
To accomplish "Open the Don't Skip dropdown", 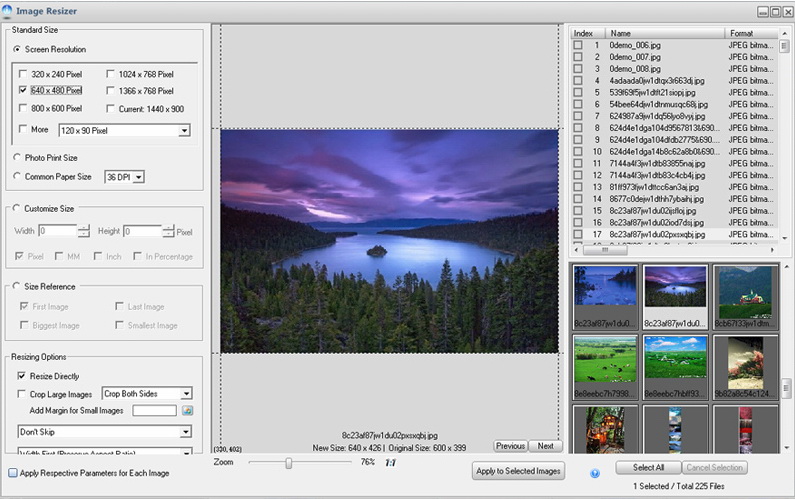I will tap(184, 432).
